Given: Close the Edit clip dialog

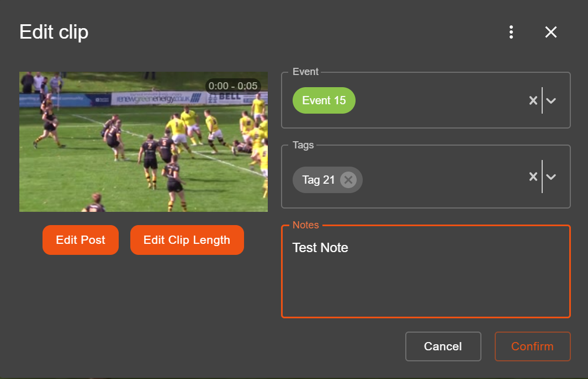Looking at the screenshot, I should tap(550, 32).
